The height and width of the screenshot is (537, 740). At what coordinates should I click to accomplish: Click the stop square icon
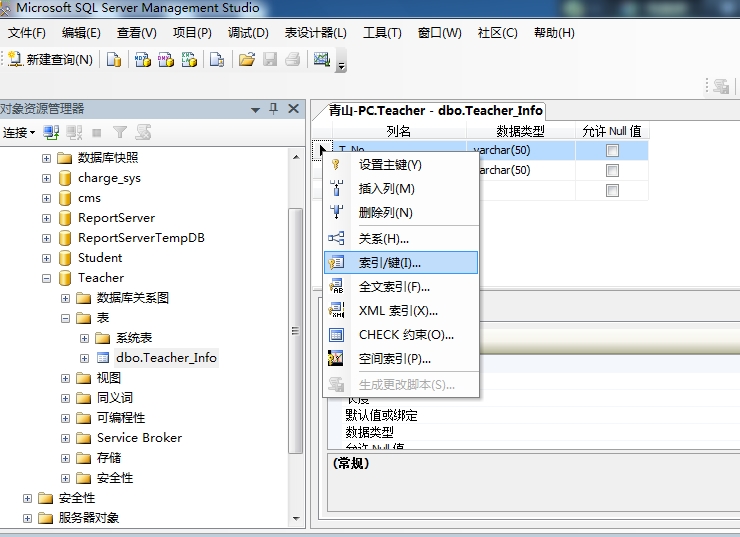[97, 133]
